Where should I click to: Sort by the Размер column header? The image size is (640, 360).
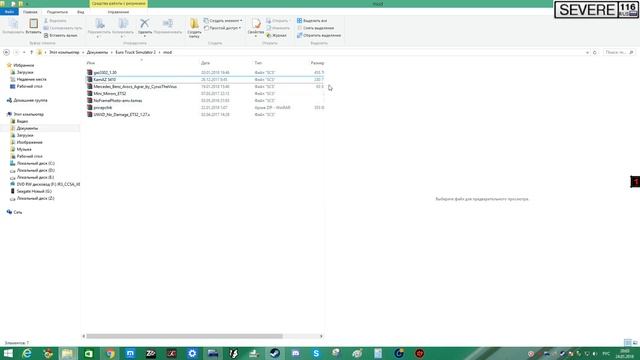(x=317, y=63)
